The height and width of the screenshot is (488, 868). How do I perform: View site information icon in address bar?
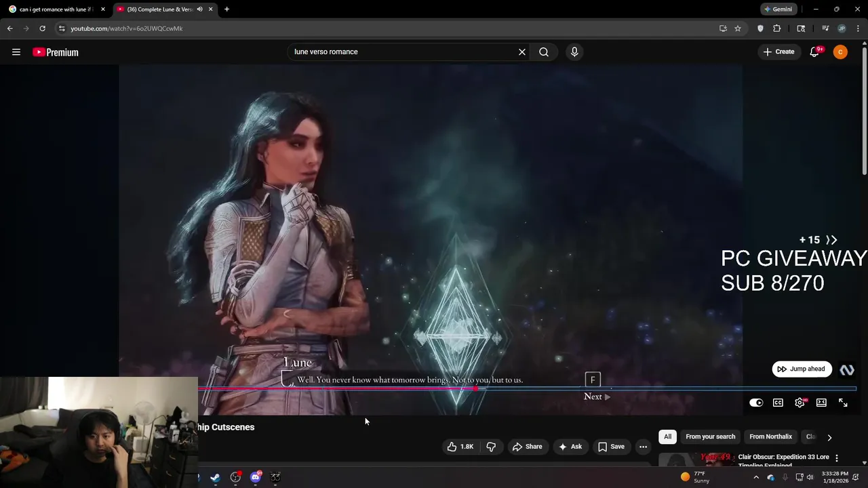click(62, 28)
